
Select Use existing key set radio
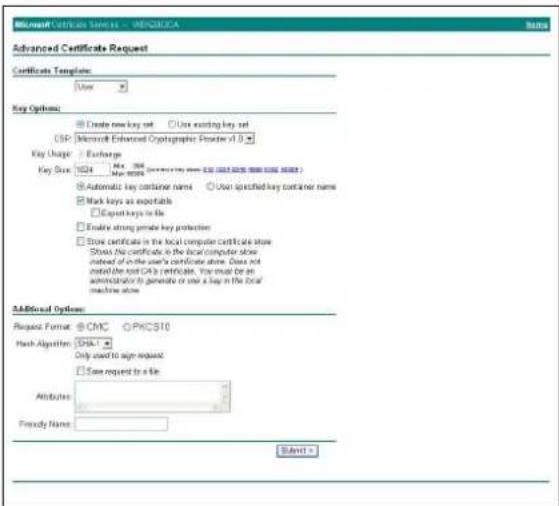171,124
